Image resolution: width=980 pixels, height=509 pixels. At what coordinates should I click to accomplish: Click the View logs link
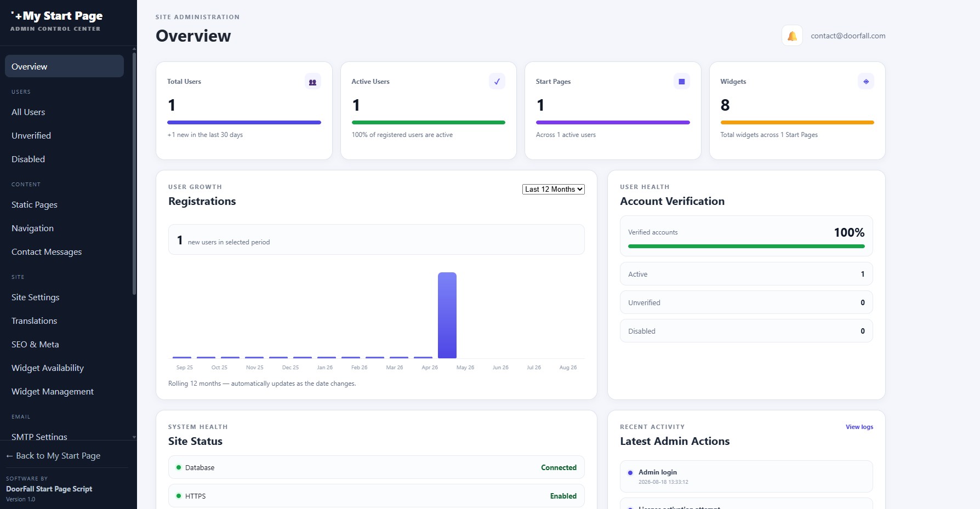pyautogui.click(x=859, y=427)
